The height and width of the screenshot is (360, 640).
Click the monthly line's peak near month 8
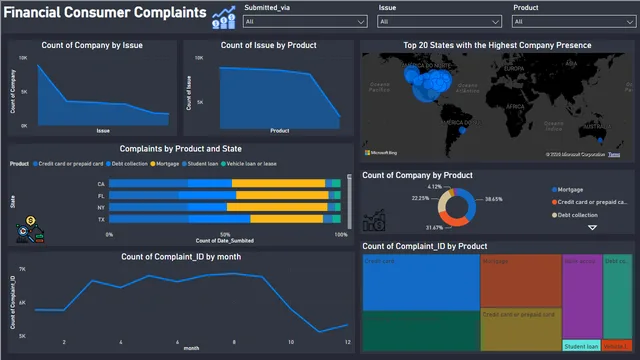pos(233,273)
